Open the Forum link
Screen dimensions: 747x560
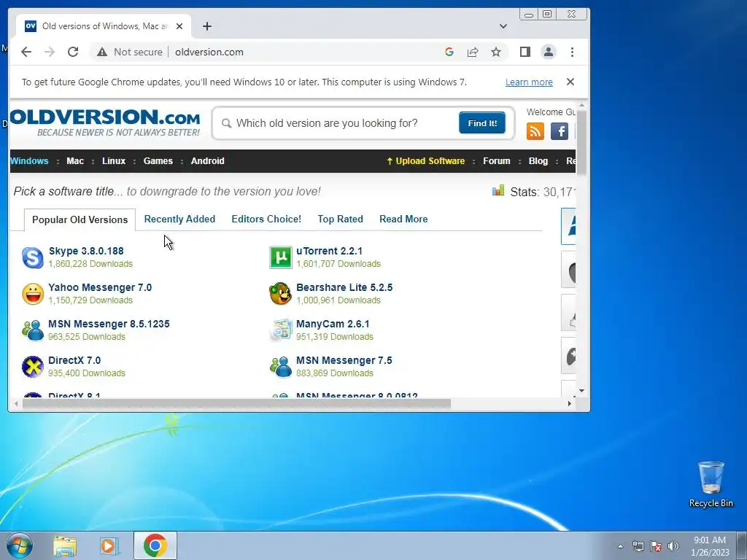pos(496,161)
